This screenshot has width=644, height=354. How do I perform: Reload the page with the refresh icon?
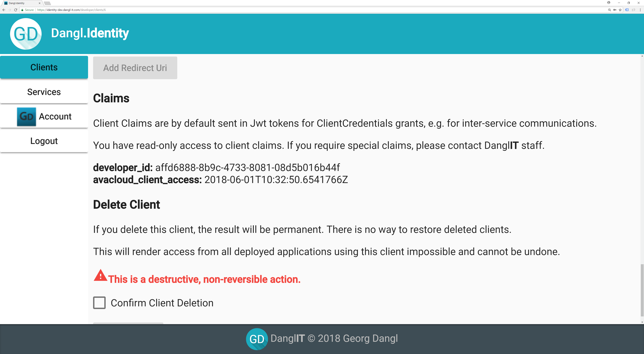pyautogui.click(x=15, y=10)
